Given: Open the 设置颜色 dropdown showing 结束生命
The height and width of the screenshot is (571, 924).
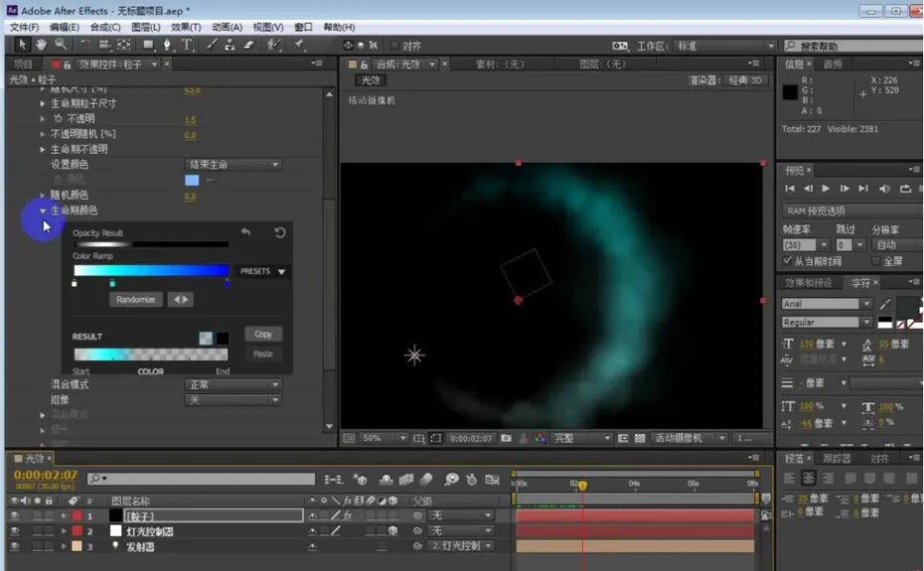Looking at the screenshot, I should click(232, 165).
